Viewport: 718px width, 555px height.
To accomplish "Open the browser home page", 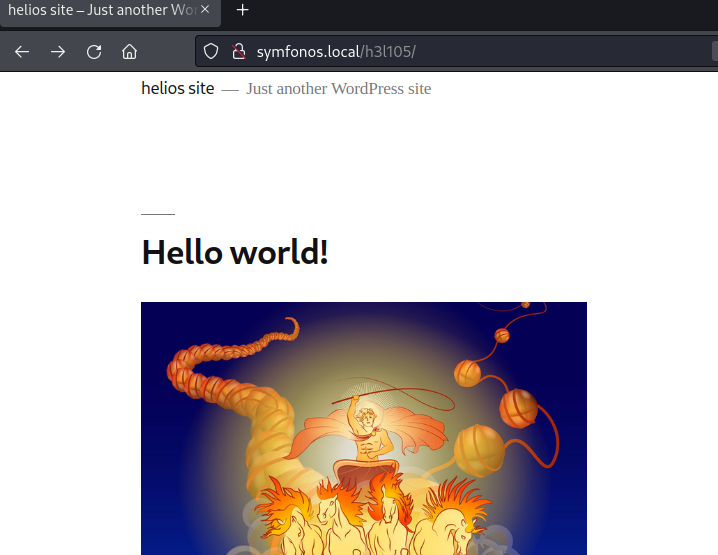I will point(130,52).
